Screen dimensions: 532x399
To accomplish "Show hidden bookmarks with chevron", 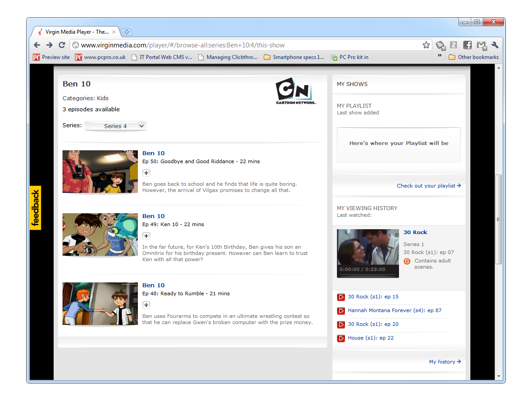I will click(440, 56).
